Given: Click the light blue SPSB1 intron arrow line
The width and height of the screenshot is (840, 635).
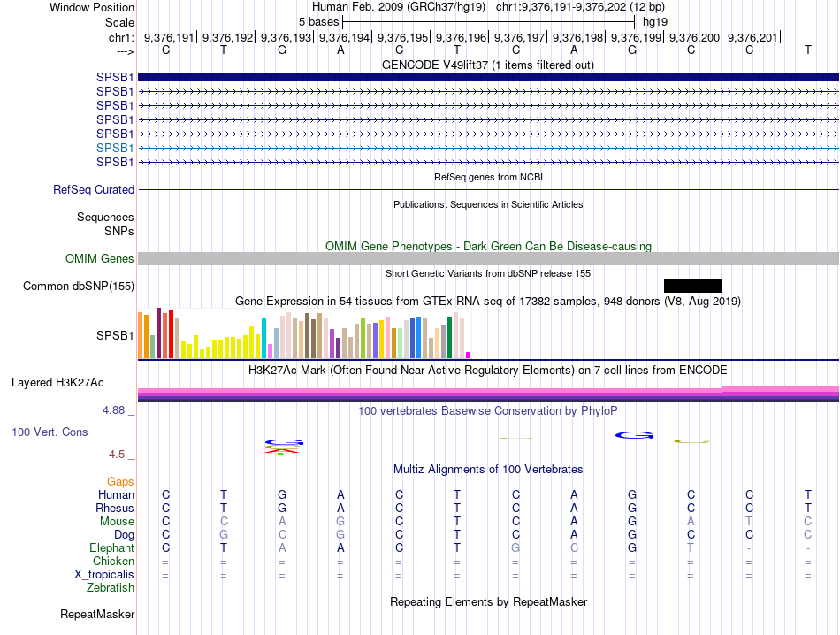Looking at the screenshot, I should point(488,148).
